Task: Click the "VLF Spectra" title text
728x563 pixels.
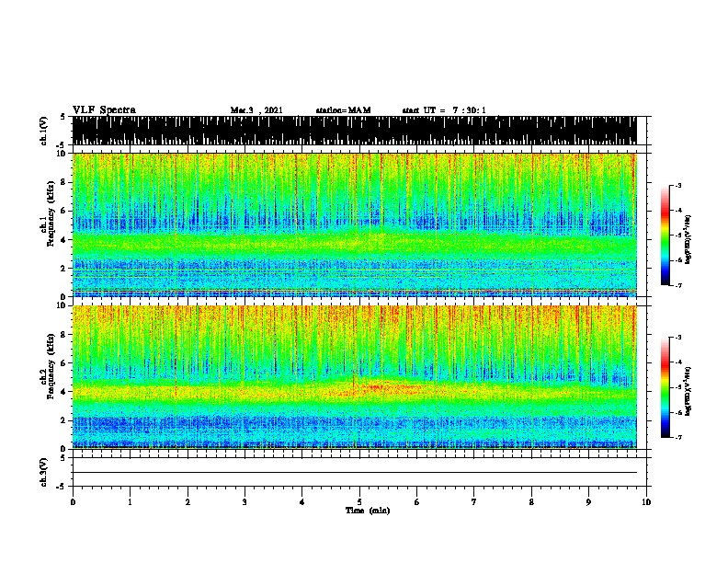Action: point(104,110)
